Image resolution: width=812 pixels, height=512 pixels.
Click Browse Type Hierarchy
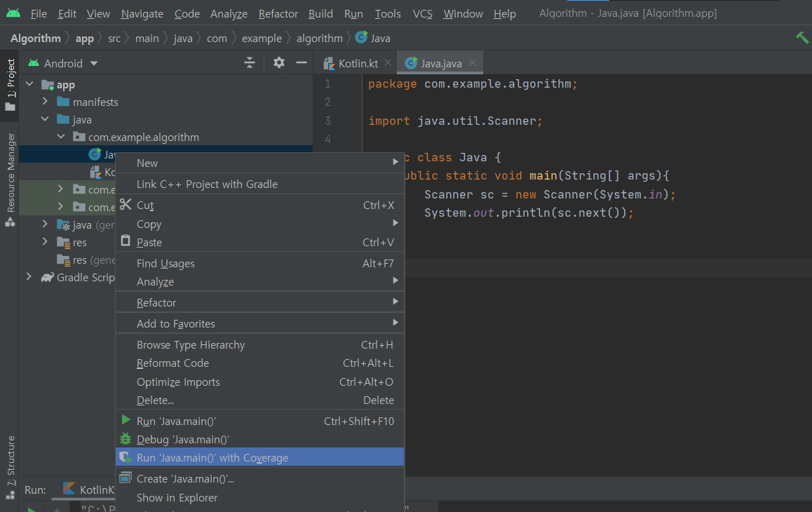[x=260, y=344]
